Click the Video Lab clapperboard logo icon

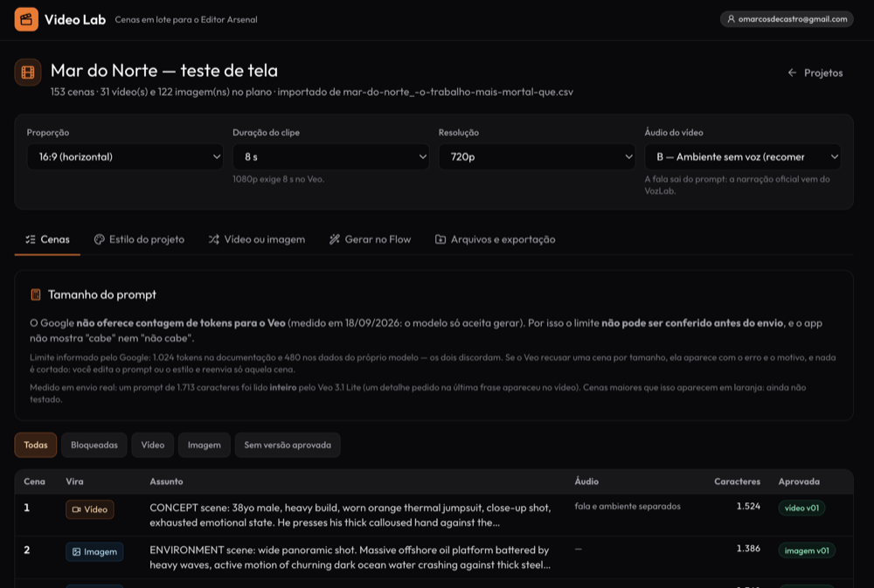(x=26, y=19)
